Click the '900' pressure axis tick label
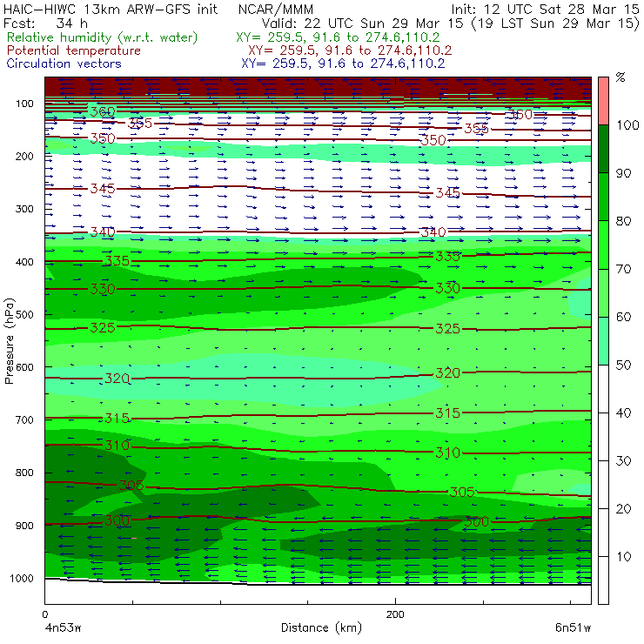The height and width of the screenshot is (644, 644). pos(24,526)
